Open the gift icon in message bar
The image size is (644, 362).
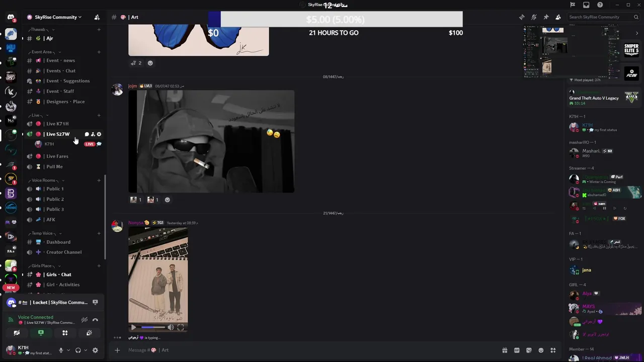pyautogui.click(x=505, y=350)
